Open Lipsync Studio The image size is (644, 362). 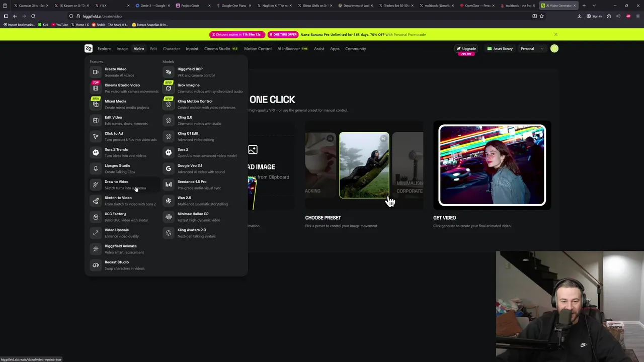tap(123, 168)
